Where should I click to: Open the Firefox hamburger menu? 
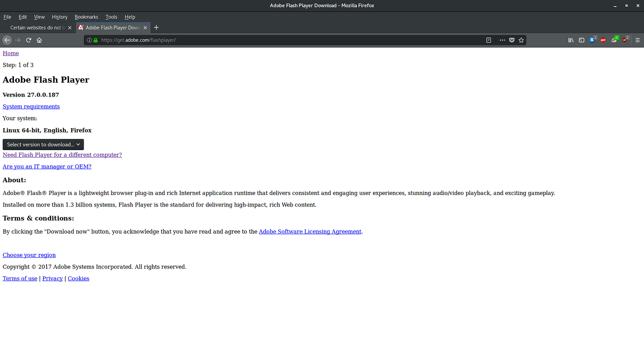(637, 40)
